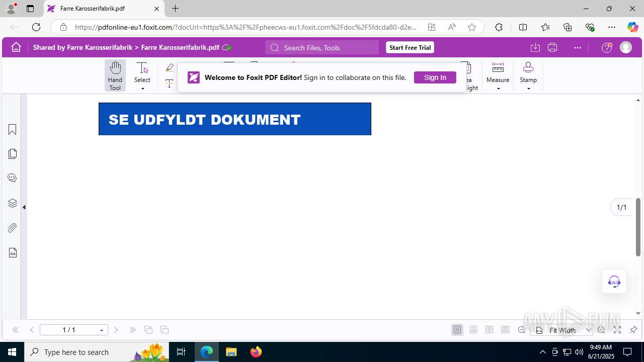Switch to facing pages view
The height and width of the screenshot is (362, 644).
(x=490, y=330)
